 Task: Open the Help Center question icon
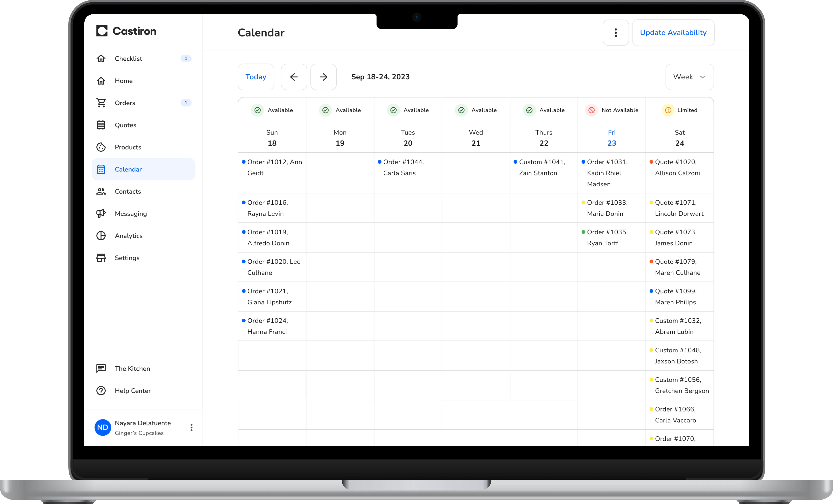(x=101, y=391)
